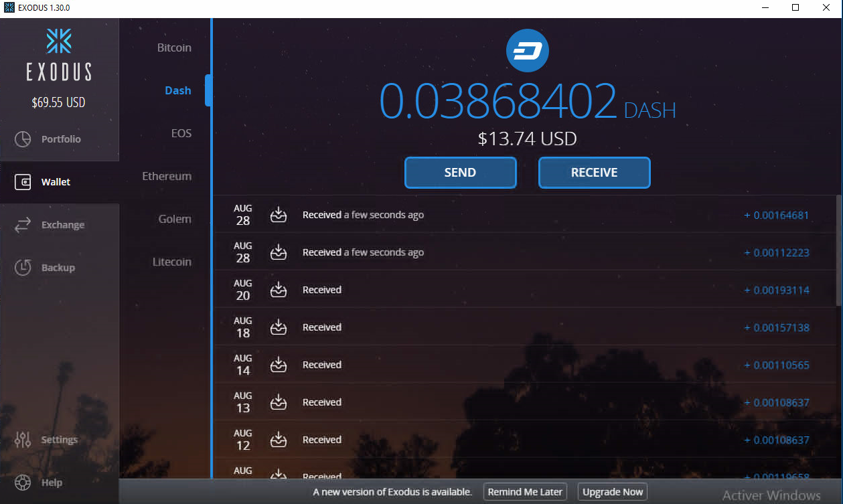Screen dimensions: 843x504
Task: Open Settings from the sidebar
Action: [60, 440]
